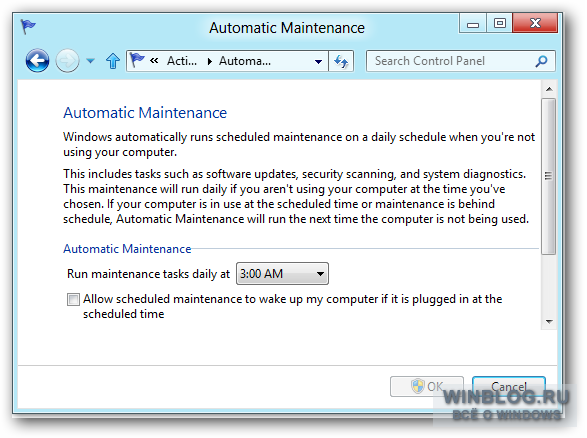Screen dimensions: 587x438
Task: Select the Automa... breadcrumb segment
Action: coord(245,61)
